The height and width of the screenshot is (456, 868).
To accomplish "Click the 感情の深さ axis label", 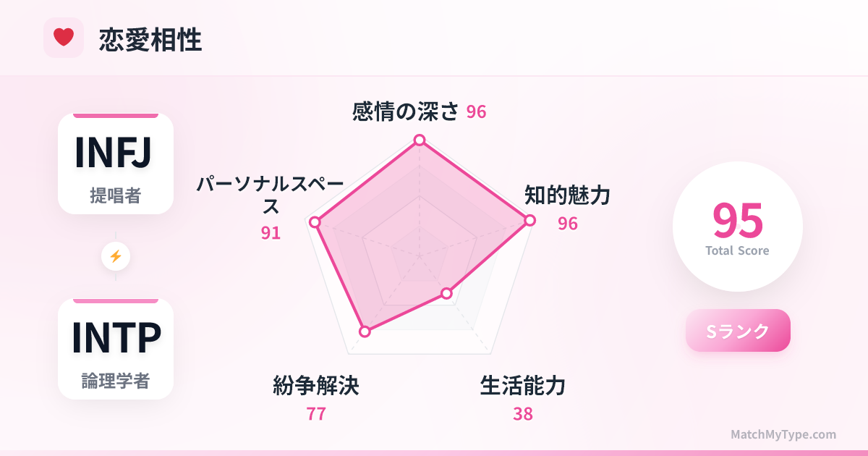I will pyautogui.click(x=406, y=111).
